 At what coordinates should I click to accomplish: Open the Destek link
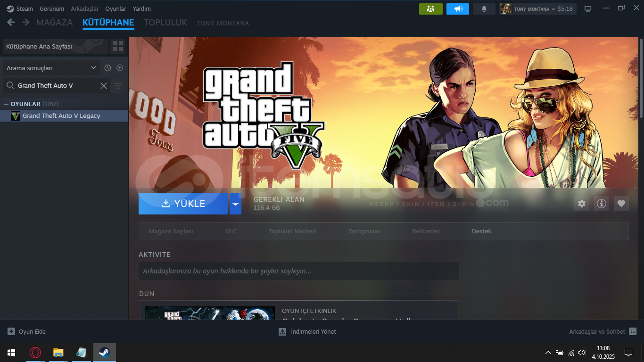tap(481, 231)
